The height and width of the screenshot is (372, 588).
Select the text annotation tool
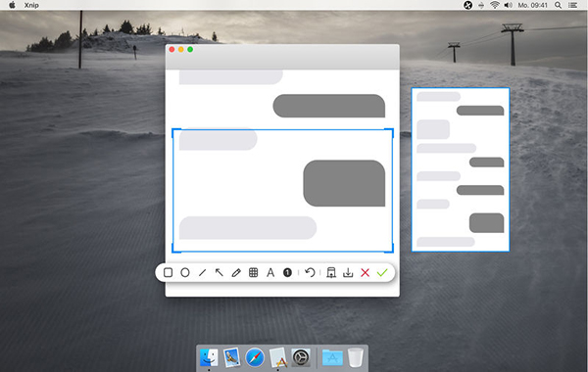[x=270, y=272]
